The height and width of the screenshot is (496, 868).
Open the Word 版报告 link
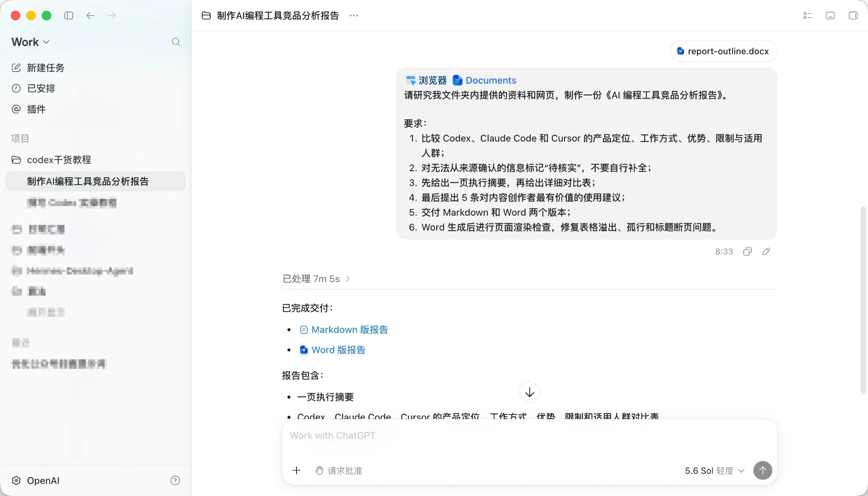click(x=333, y=350)
